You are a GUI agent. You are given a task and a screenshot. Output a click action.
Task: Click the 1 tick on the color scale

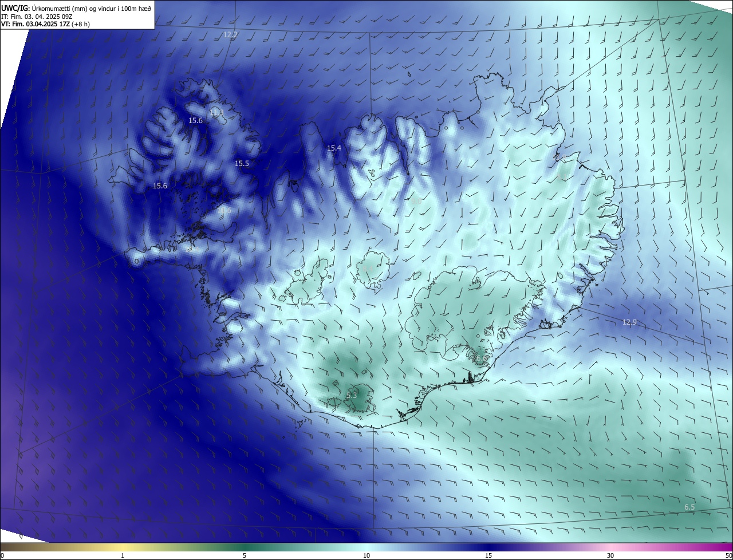[123, 555]
